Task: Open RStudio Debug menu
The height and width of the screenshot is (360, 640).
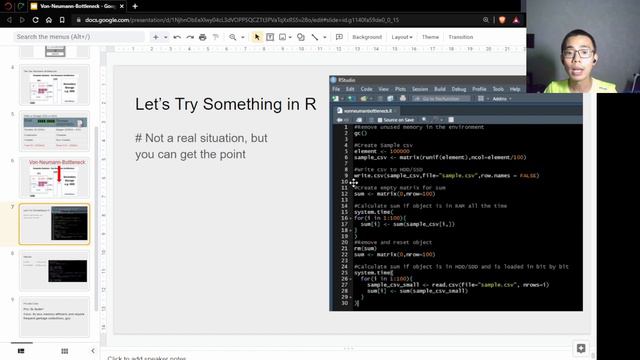Action: [x=459, y=89]
